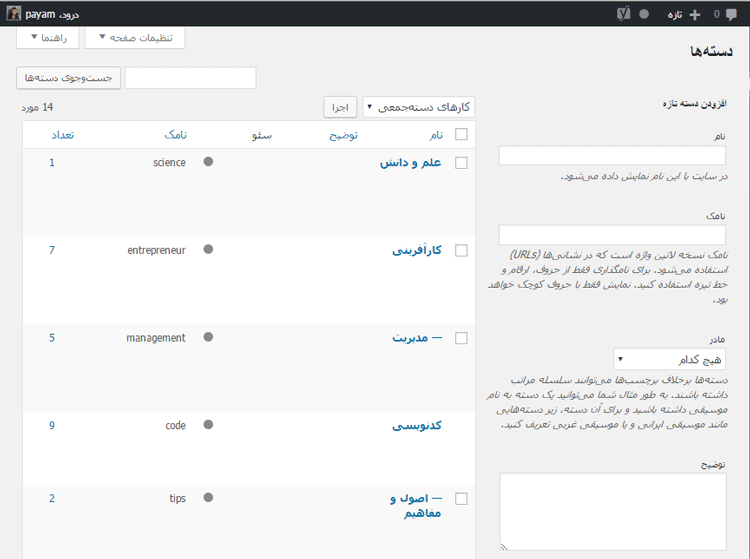Screen dimensions: 750x559
Task: Check the box for علم و دانش
Action: click(x=461, y=163)
